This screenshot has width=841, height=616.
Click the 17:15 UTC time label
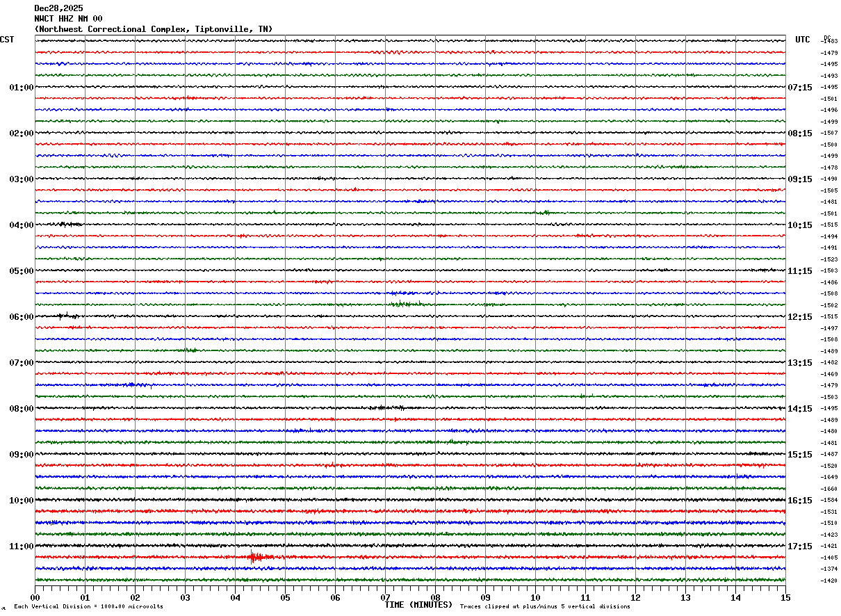(800, 546)
